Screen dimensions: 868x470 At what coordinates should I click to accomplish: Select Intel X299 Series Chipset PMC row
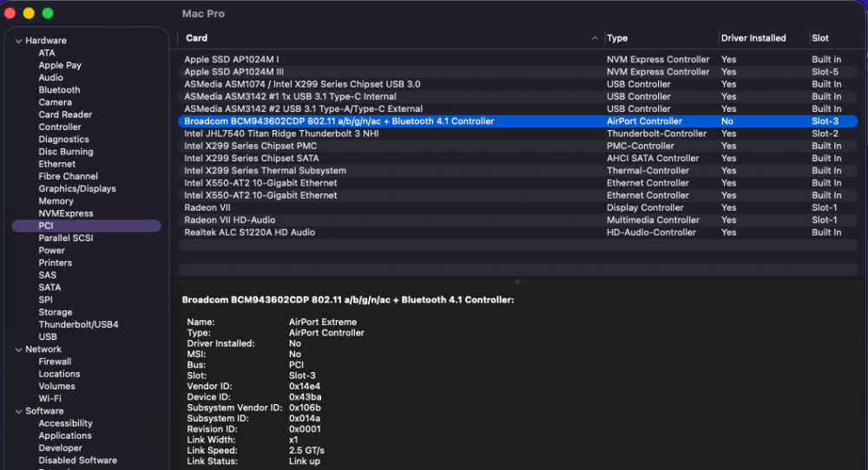(x=517, y=146)
